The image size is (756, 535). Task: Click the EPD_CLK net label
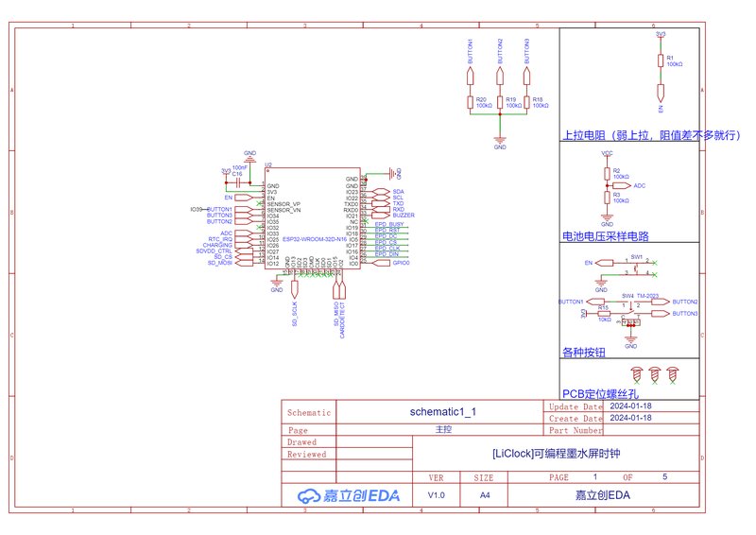(x=387, y=248)
